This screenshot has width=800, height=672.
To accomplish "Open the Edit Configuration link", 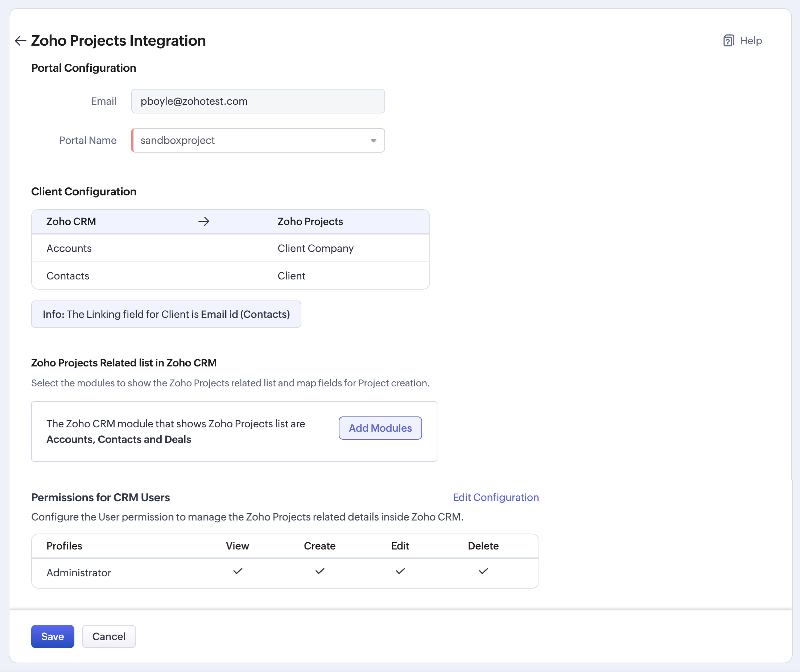I will point(496,497).
